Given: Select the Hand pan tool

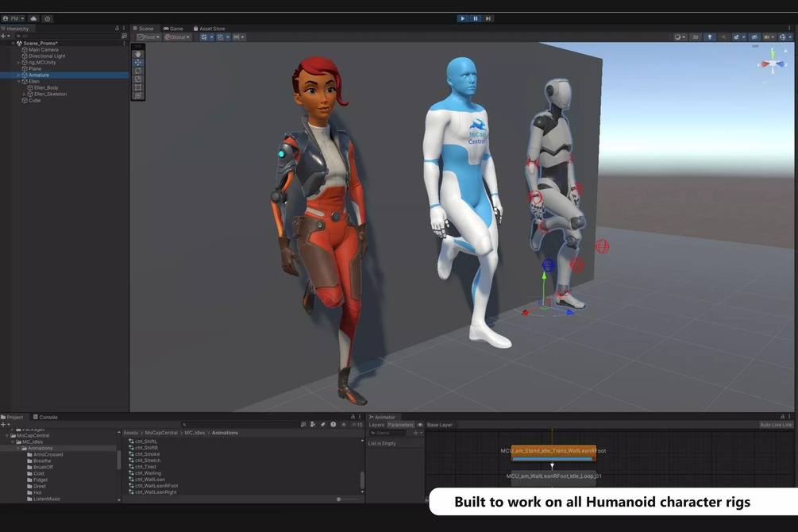Looking at the screenshot, I should 138,54.
